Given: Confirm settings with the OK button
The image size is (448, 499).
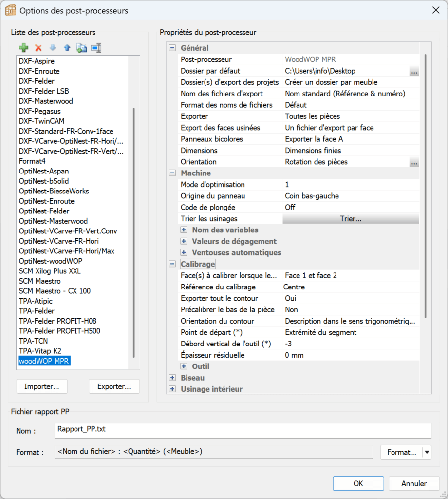Looking at the screenshot, I should pos(358,483).
